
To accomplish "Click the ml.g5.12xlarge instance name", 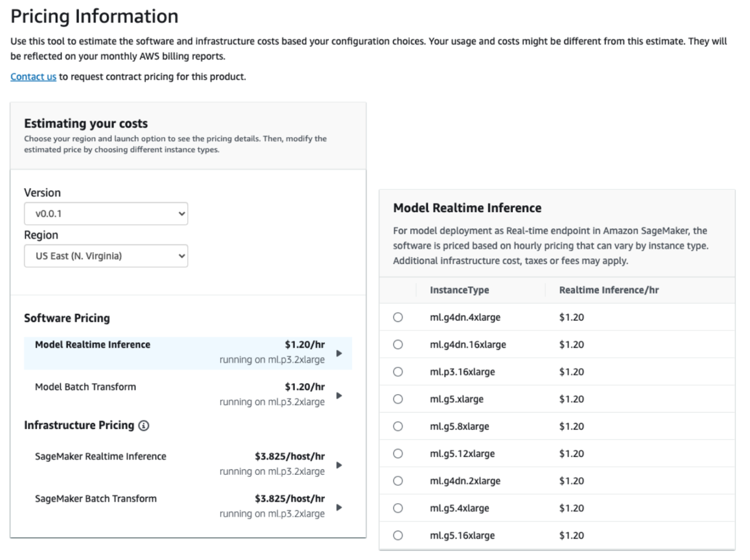I will coord(463,454).
